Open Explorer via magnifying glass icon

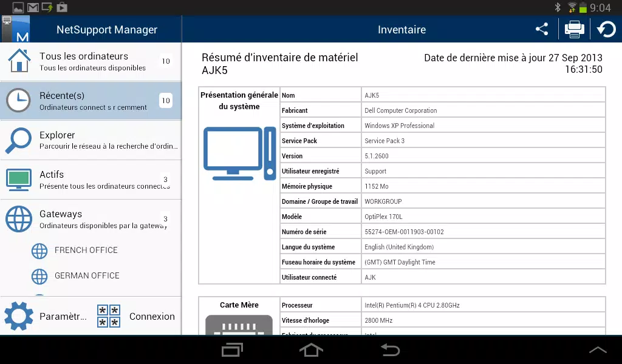coord(18,140)
